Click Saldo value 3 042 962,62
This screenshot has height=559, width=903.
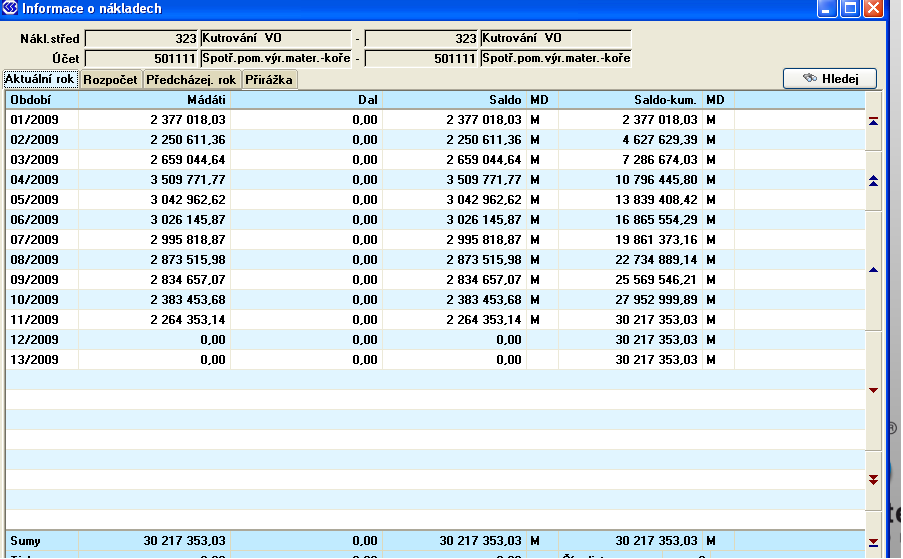[x=484, y=200]
